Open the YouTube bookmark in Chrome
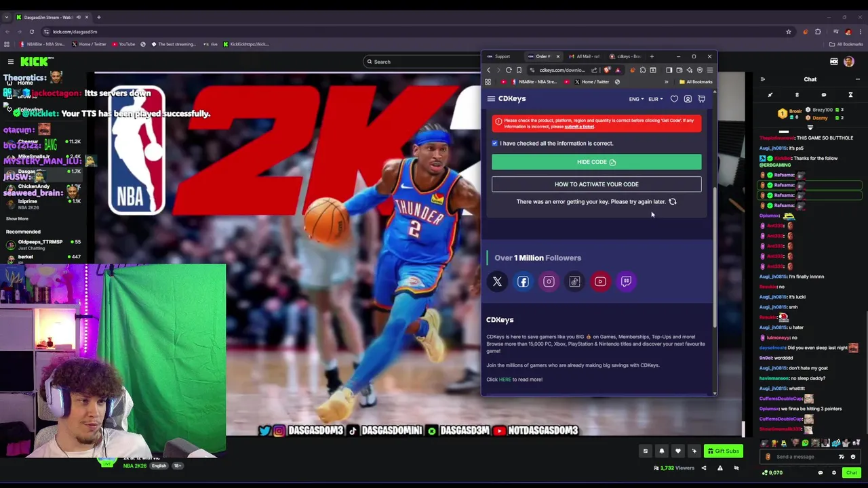This screenshot has height=488, width=868. tap(123, 44)
